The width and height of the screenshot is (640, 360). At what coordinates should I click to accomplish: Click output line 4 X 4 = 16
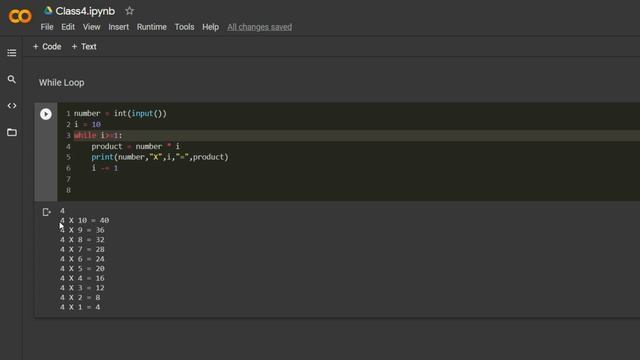(x=82, y=278)
